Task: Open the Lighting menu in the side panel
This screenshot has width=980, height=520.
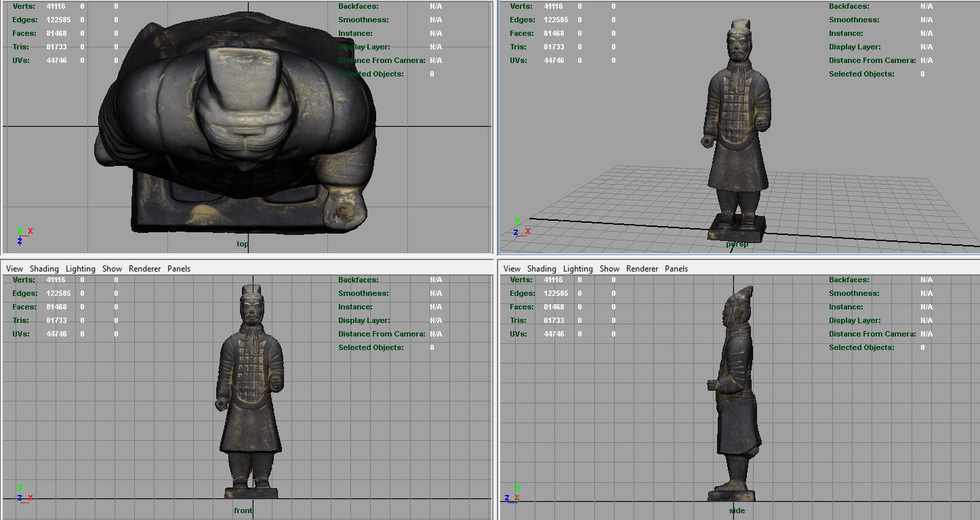Action: pos(577,269)
